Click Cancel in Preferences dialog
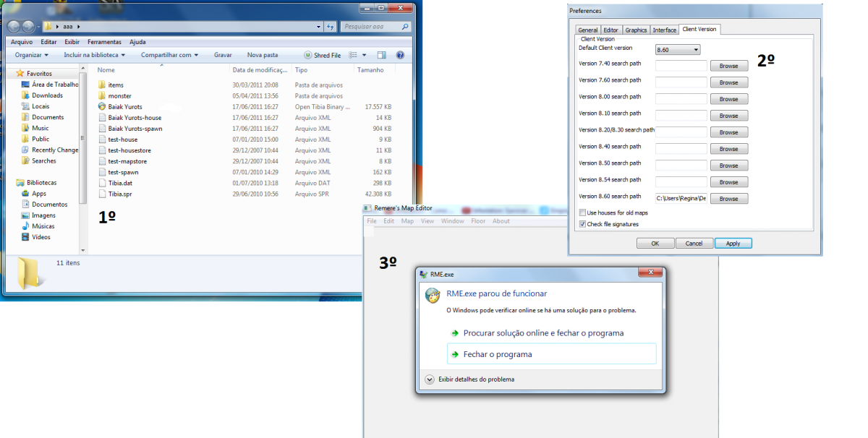This screenshot has height=438, width=868. (x=694, y=244)
